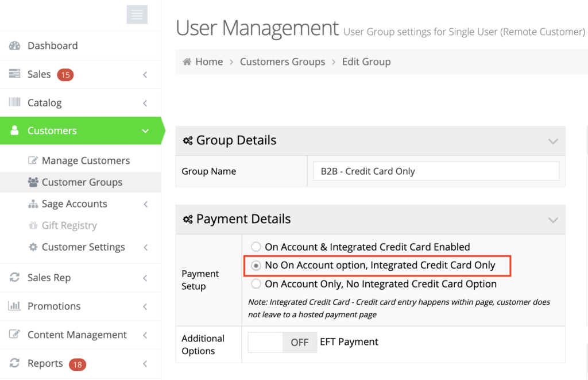
Task: Click the Sage Accounts hierarchy icon
Action: coord(33,204)
